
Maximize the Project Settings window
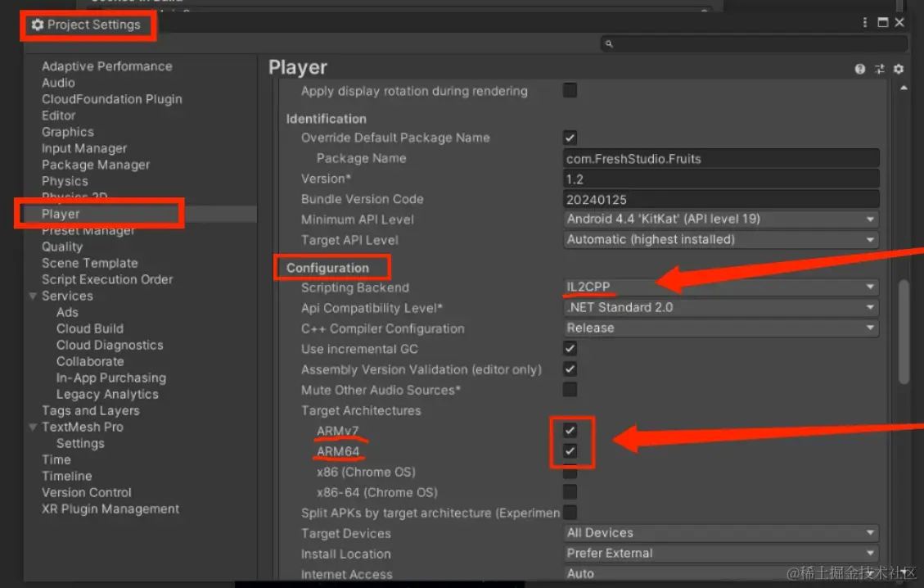882,22
